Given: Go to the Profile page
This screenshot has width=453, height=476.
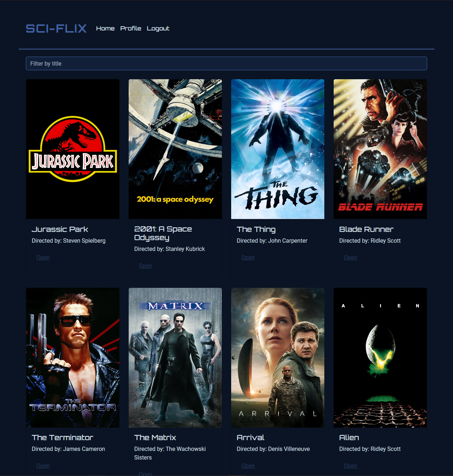Looking at the screenshot, I should pos(130,28).
